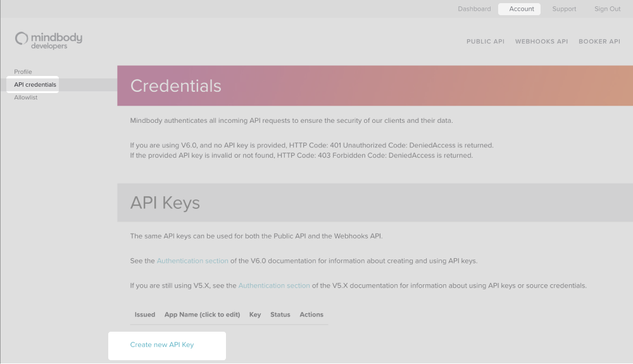Click the App Name column header
633x364 pixels.
coord(202,315)
